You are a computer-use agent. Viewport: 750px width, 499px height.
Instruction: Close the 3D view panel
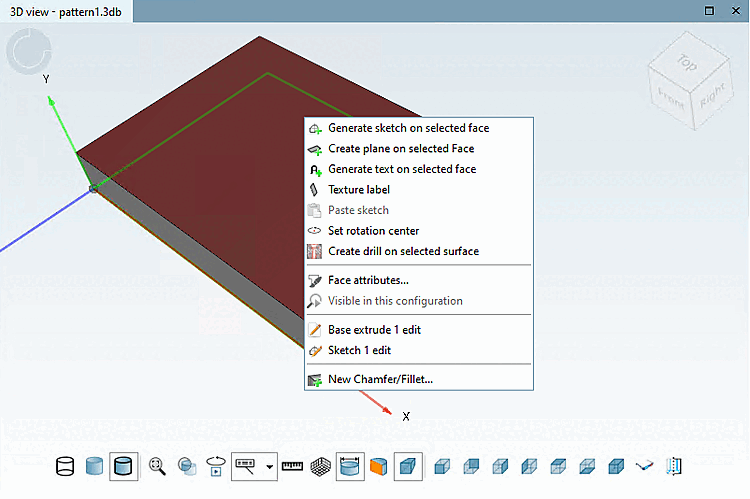736,11
